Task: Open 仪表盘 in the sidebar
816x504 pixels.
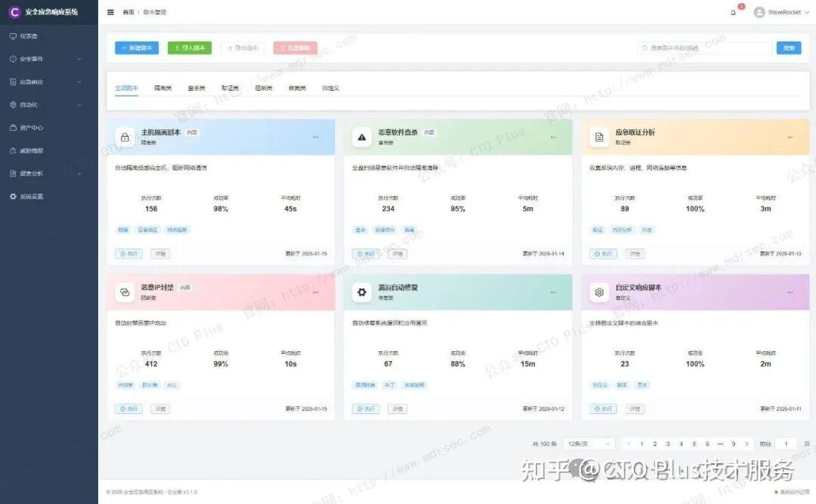Action: pyautogui.click(x=49, y=36)
